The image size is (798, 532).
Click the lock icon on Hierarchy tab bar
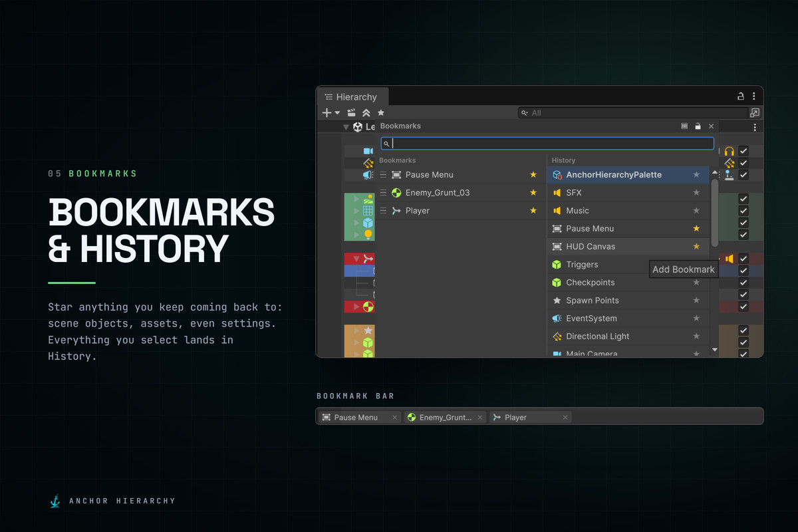741,96
